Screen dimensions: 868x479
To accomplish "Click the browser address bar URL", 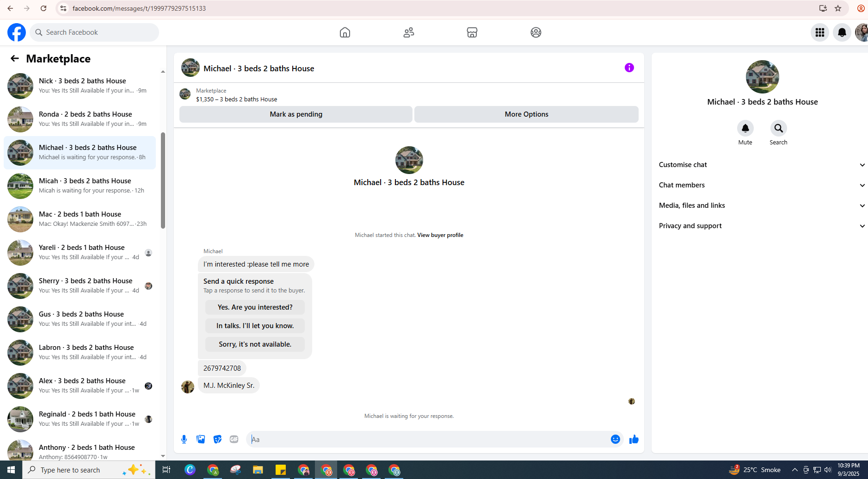I will point(139,8).
